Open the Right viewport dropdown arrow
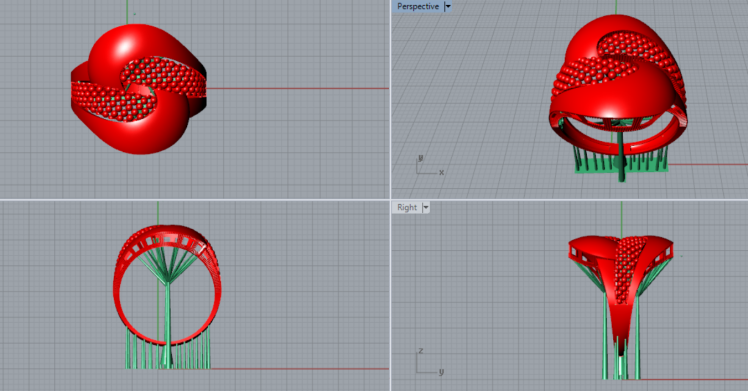The width and height of the screenshot is (748, 391). 426,207
